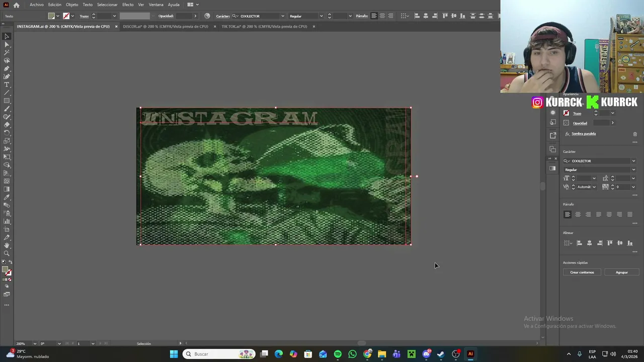The height and width of the screenshot is (362, 644).
Task: Open Opacidad link in Apariencia panel
Action: [x=580, y=123]
